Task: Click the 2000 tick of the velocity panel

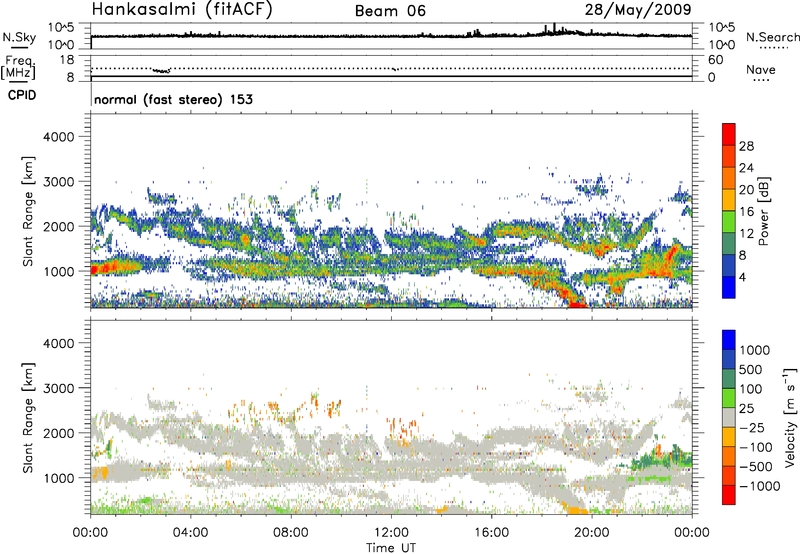Action: (58, 434)
